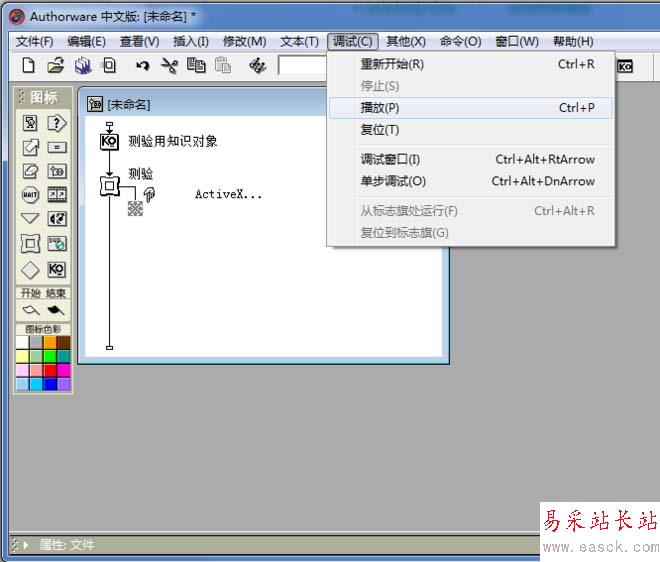Select the Decision diamond icon
Viewport: 660px width, 562px height.
coord(30,270)
